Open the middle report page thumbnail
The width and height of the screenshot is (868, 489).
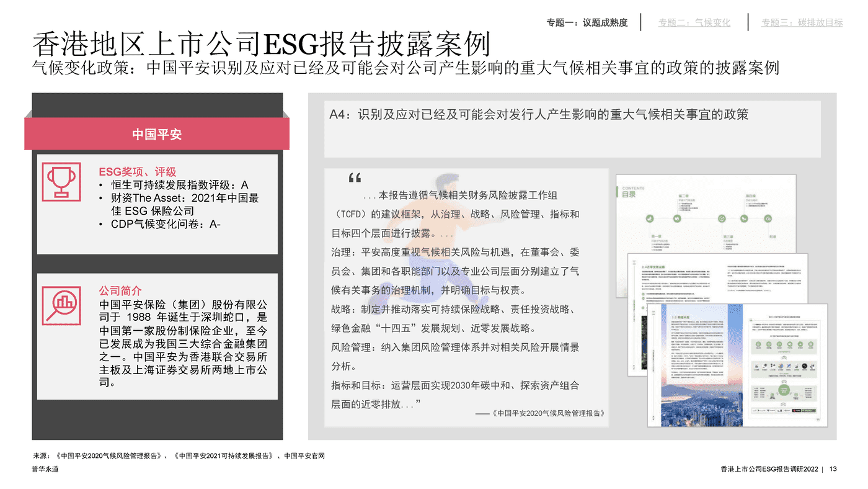(718, 278)
